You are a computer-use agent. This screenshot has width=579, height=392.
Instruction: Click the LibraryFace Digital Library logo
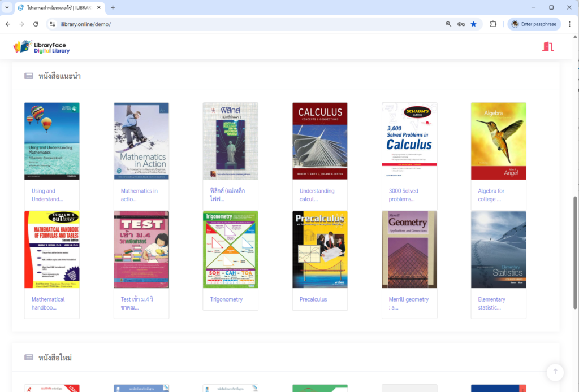41,47
